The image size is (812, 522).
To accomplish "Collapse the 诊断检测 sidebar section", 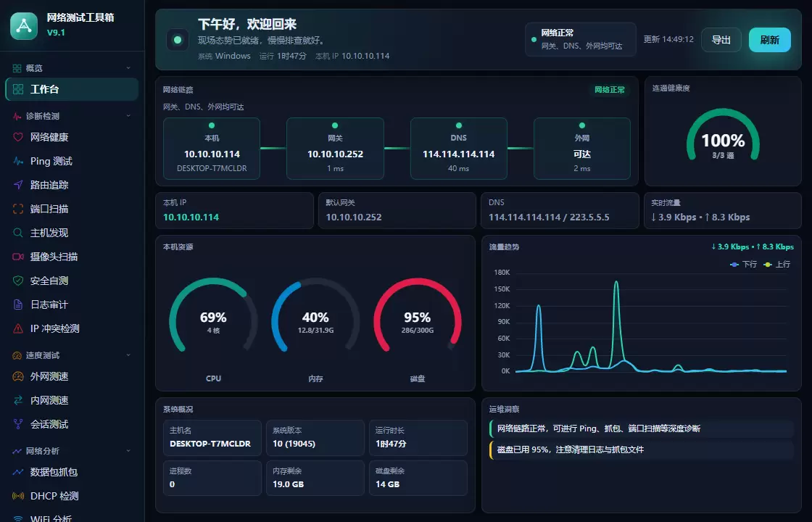I will 128,116.
